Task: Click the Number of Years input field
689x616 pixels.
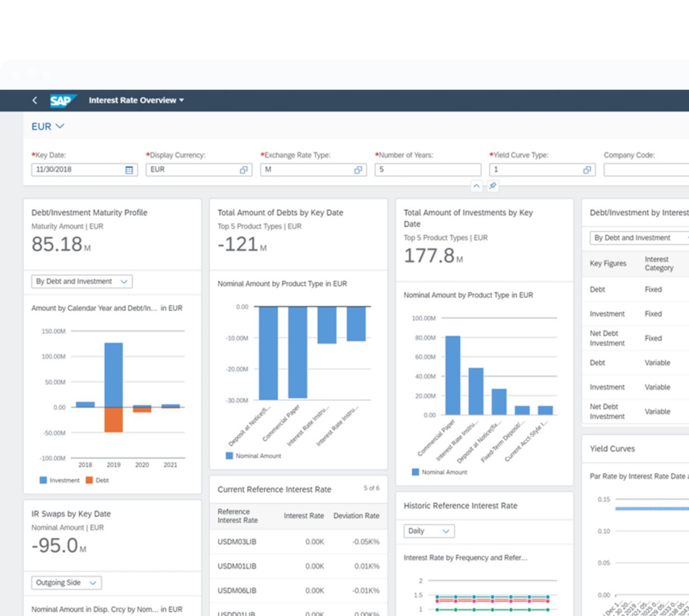Action: [x=427, y=170]
